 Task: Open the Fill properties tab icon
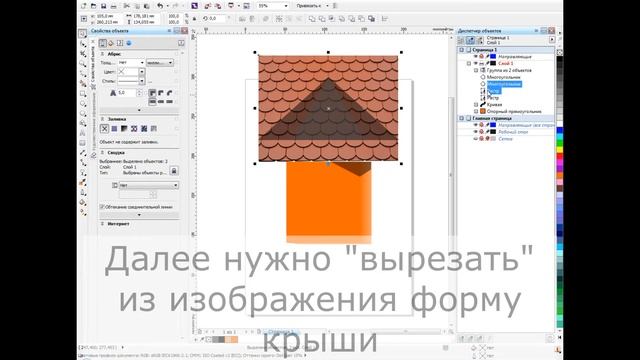[x=111, y=43]
